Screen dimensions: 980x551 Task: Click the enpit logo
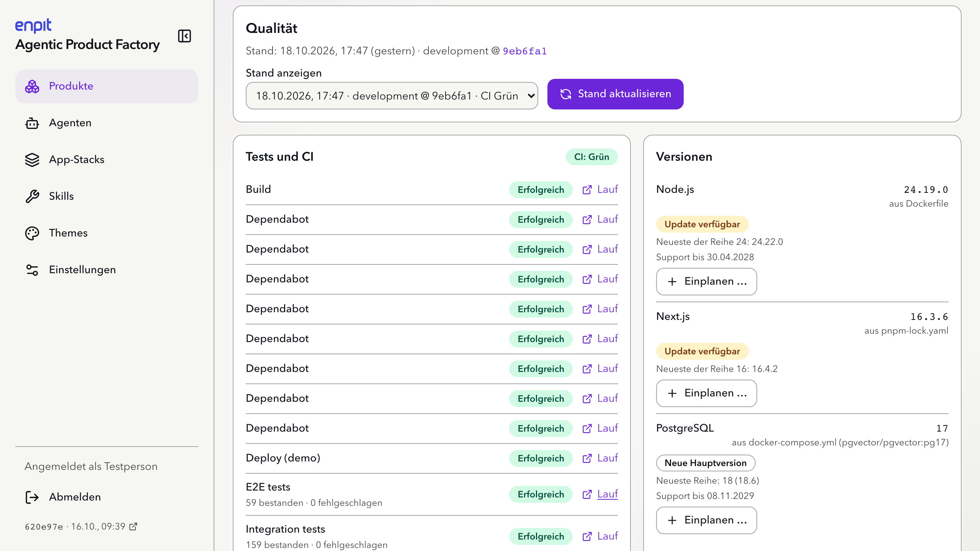(x=33, y=26)
